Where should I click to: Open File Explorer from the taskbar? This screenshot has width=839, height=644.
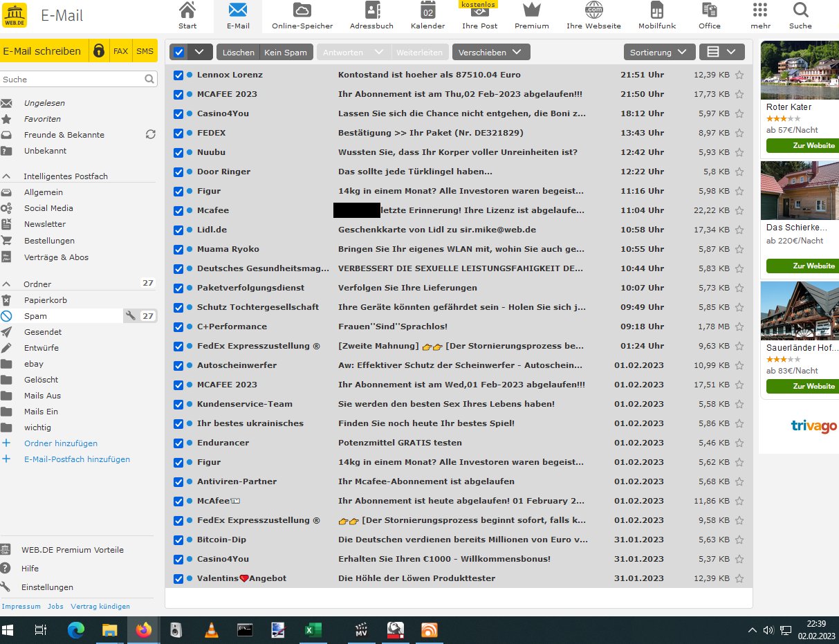point(109,629)
